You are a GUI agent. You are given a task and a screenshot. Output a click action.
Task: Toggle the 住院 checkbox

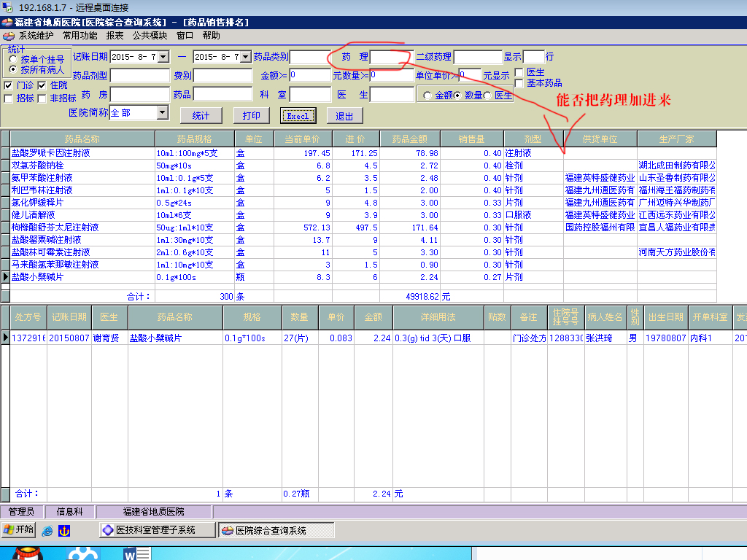(x=42, y=86)
